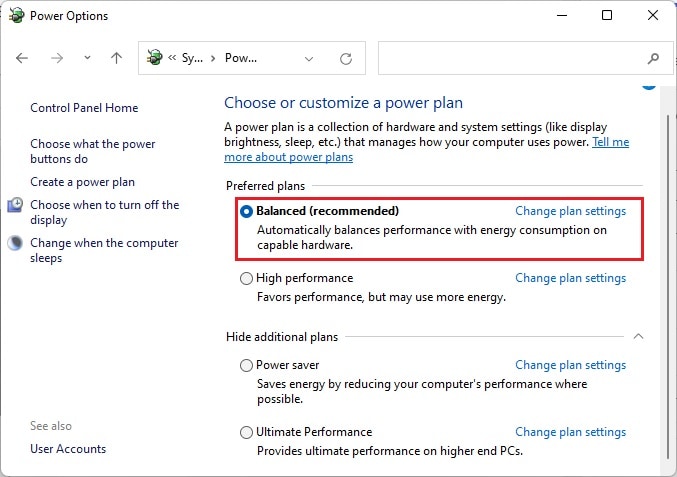The width and height of the screenshot is (677, 477).
Task: Click the display timer icon in sidebar
Action: pos(15,205)
